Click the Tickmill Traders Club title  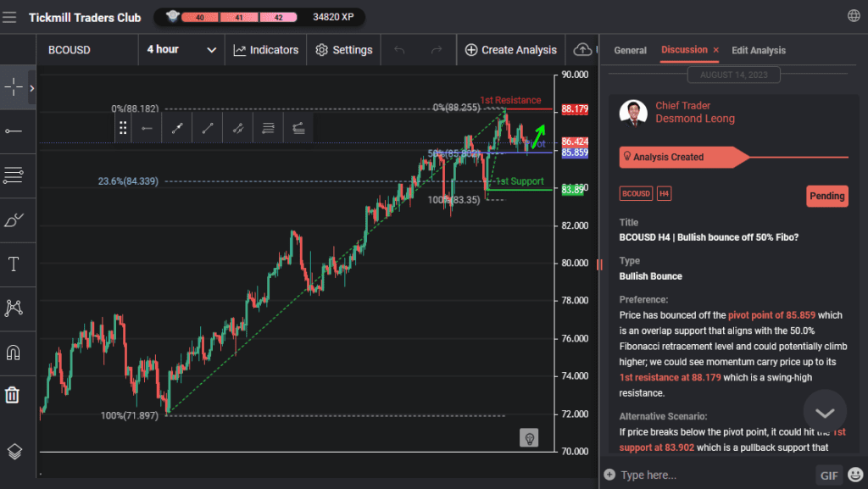[x=85, y=18]
